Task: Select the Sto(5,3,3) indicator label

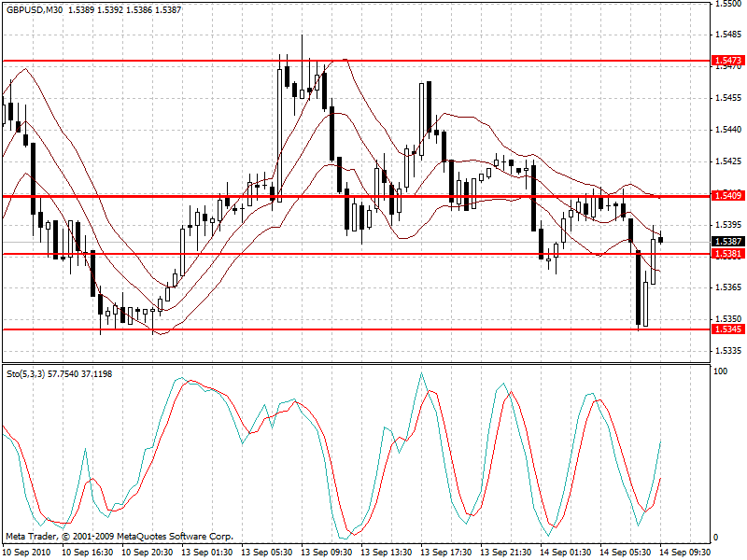Action: coord(27,373)
